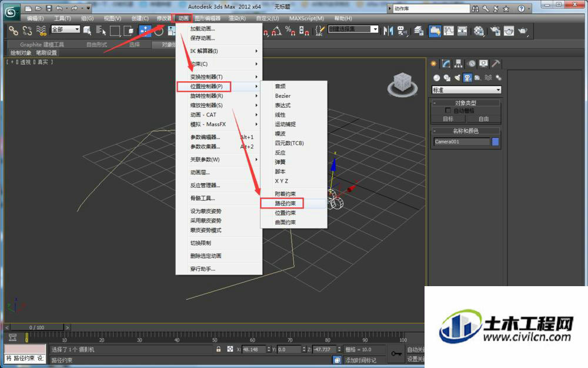The width and height of the screenshot is (588, 368).
Task: Select the Unlink Selection broken chain tool
Action: (28, 31)
